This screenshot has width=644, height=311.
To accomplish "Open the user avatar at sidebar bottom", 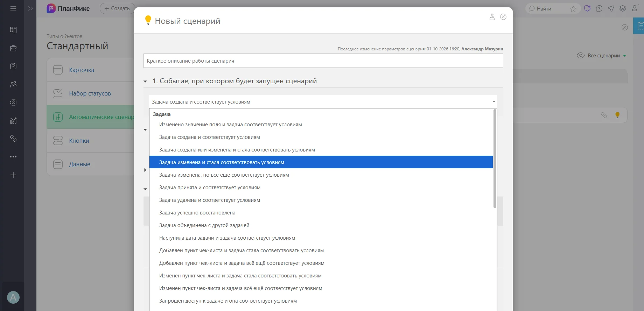I will click(13, 297).
